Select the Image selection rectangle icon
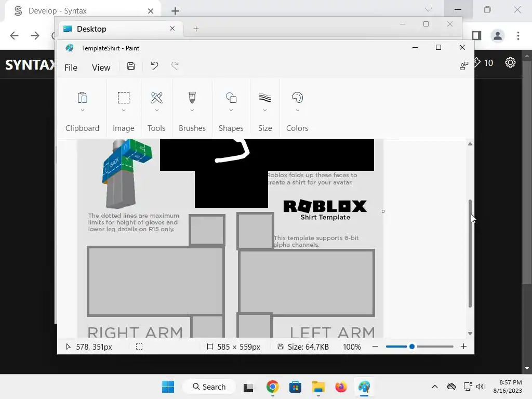The image size is (532, 399). point(124,98)
